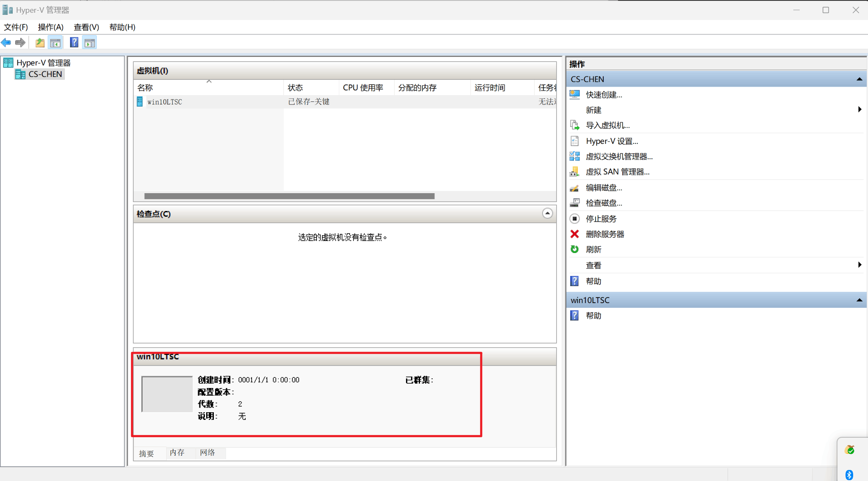Click the Up one level folder icon
The height and width of the screenshot is (481, 868).
click(x=40, y=42)
